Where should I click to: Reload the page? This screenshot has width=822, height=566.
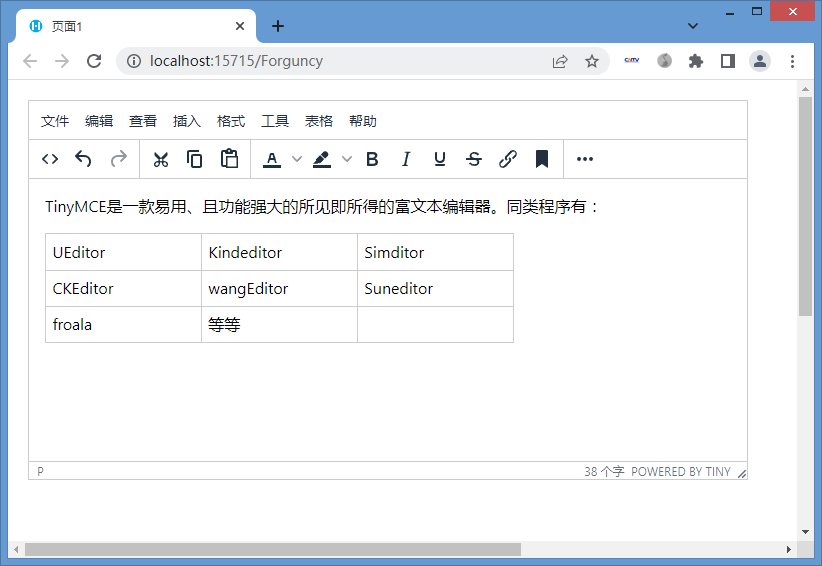tap(94, 61)
